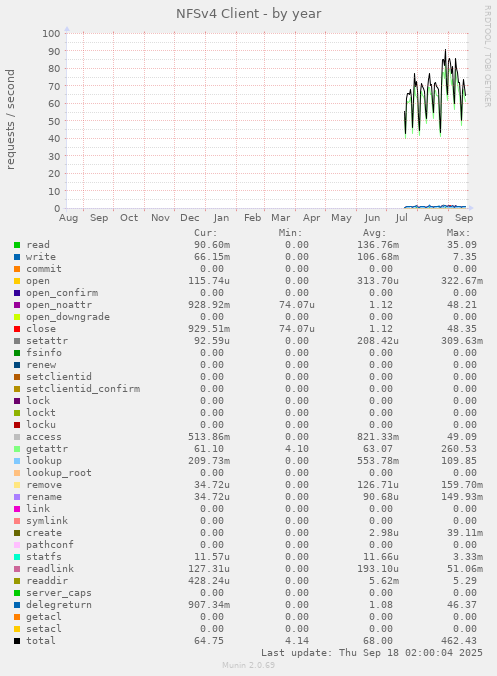Click the setclientid_confirm legend label

click(x=83, y=389)
